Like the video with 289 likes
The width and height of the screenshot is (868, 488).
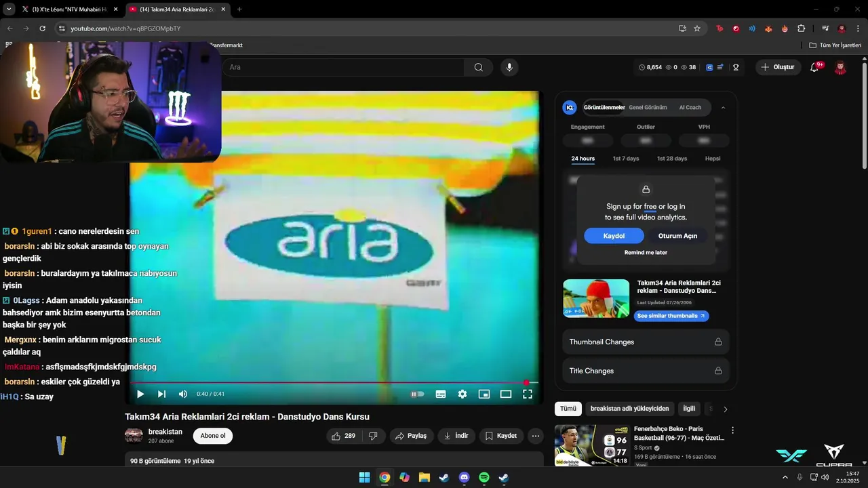coord(344,436)
